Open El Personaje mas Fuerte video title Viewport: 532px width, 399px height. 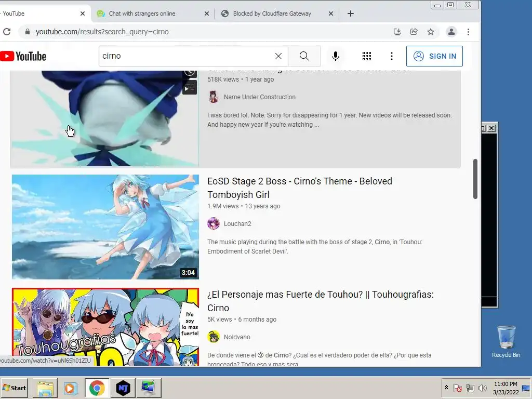click(320, 301)
